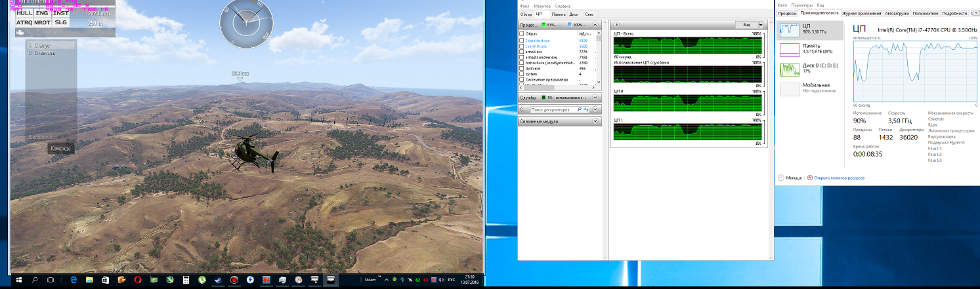Viewport: 980px width, 289px height.
Task: Open Файл menu in Task Manager
Action: tap(782, 4)
